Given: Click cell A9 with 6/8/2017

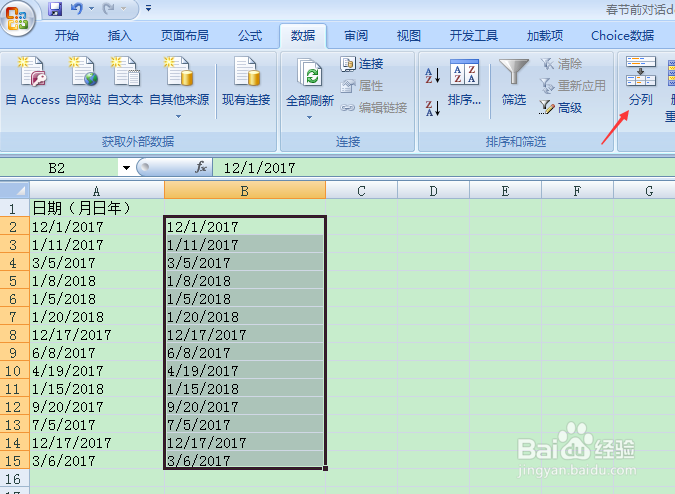Looking at the screenshot, I should 97,352.
